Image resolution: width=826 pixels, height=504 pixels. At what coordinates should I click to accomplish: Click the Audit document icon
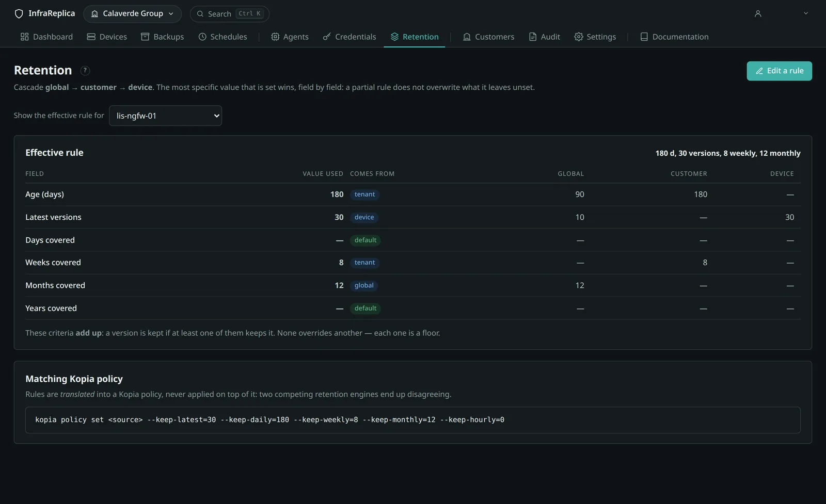(533, 37)
